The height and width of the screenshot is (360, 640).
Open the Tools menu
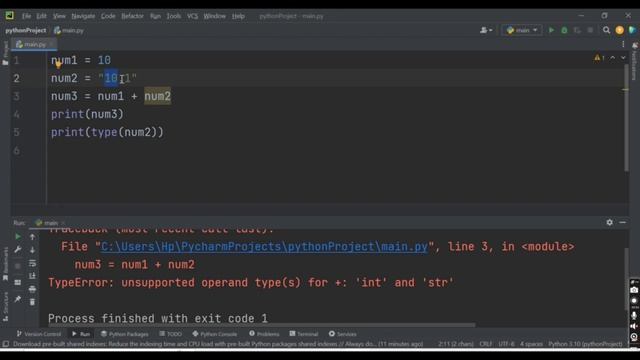click(173, 16)
